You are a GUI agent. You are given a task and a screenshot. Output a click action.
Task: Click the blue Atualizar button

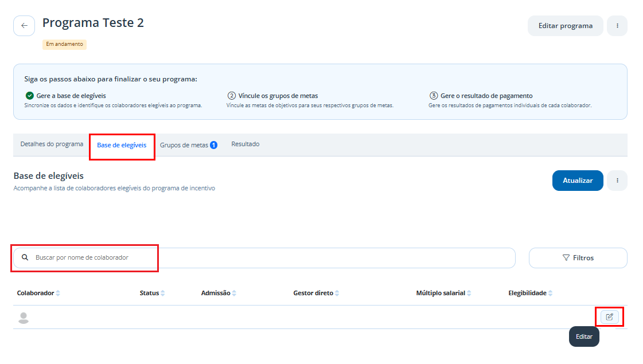[578, 181]
